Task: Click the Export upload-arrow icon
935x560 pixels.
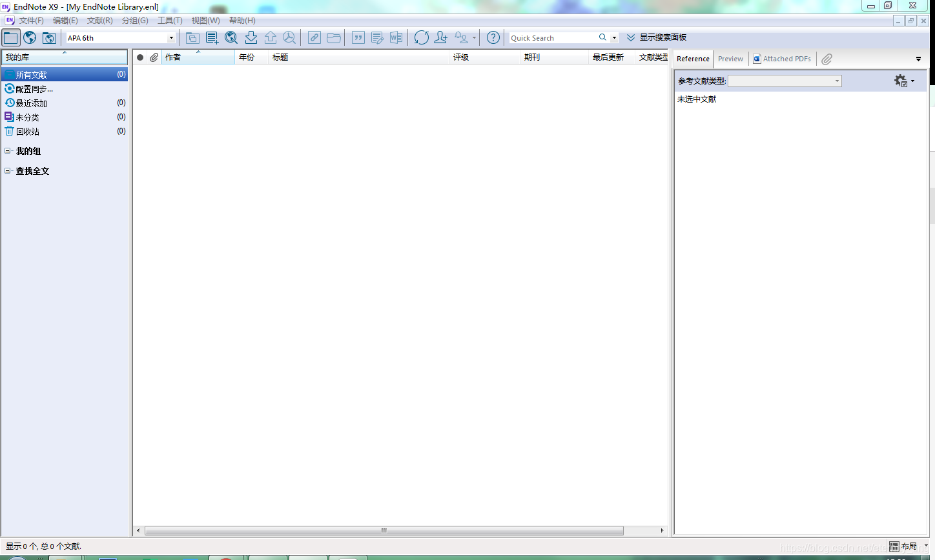Action: 271,37
